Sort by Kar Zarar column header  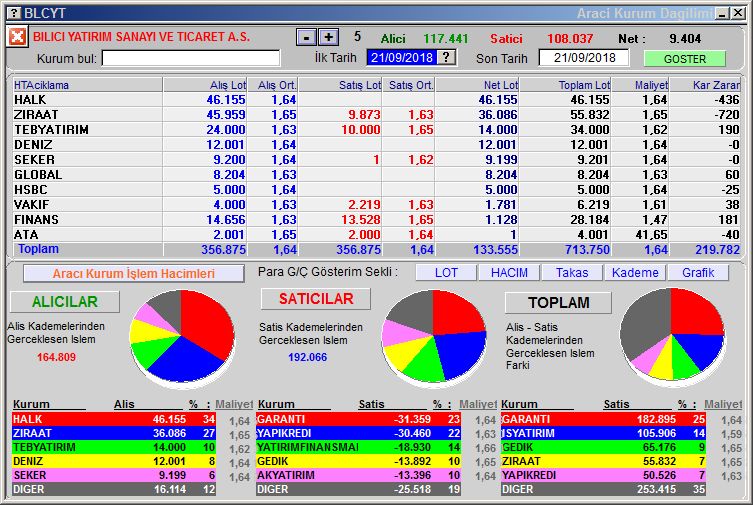[x=705, y=85]
